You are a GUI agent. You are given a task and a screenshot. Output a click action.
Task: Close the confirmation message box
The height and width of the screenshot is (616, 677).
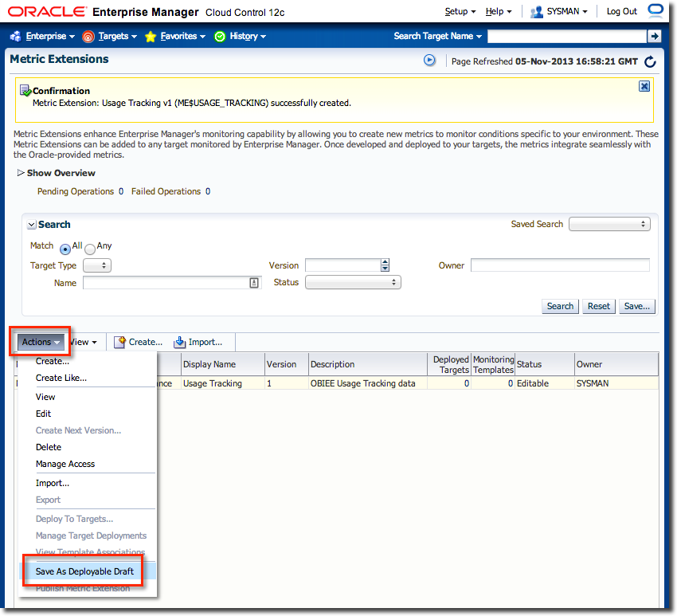point(644,86)
